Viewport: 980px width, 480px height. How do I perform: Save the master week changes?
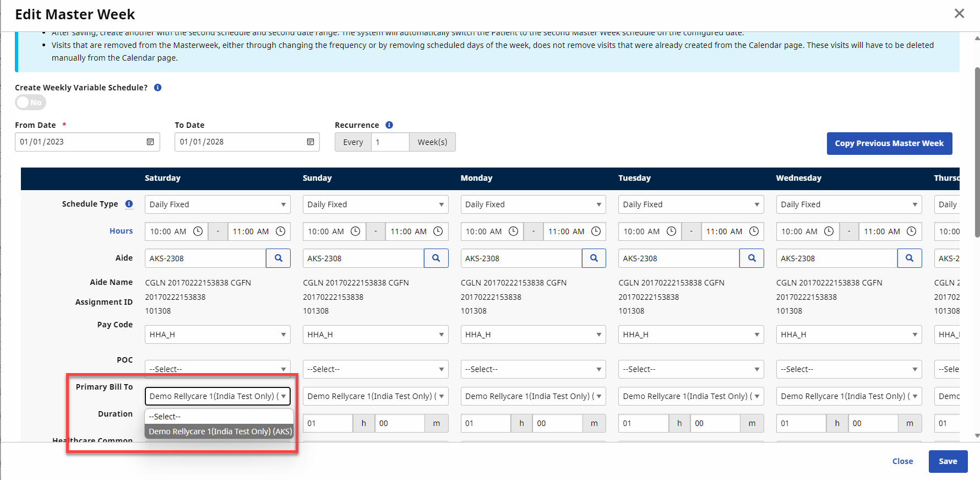[948, 461]
